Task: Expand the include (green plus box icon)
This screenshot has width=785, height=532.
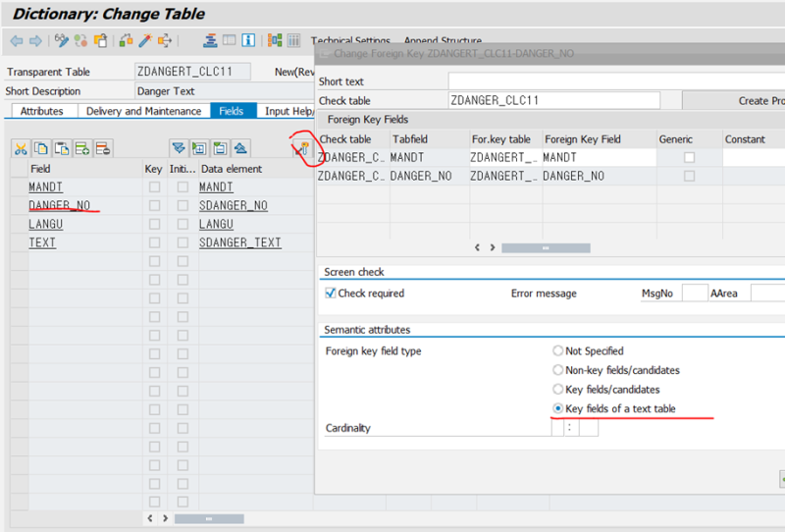Action: [199, 148]
